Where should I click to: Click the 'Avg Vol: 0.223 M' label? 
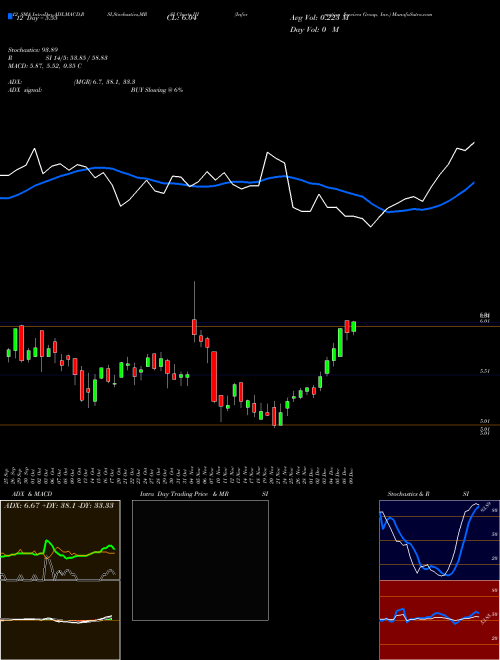tap(319, 18)
